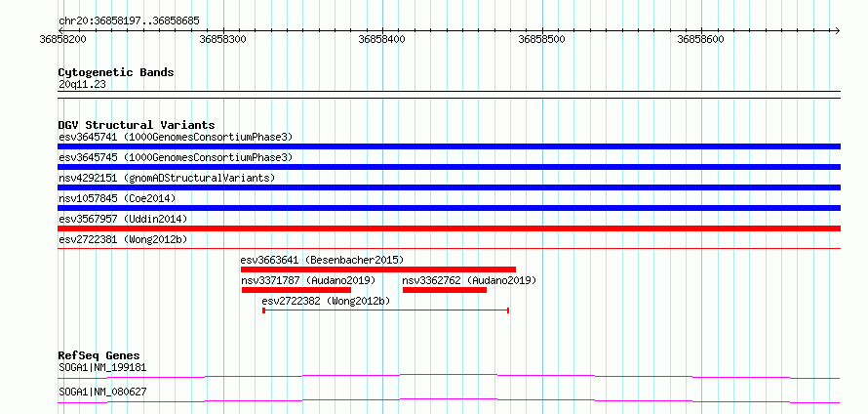868x414 pixels.
Task: Select the 20q11.23 band outline
Action: click(449, 95)
